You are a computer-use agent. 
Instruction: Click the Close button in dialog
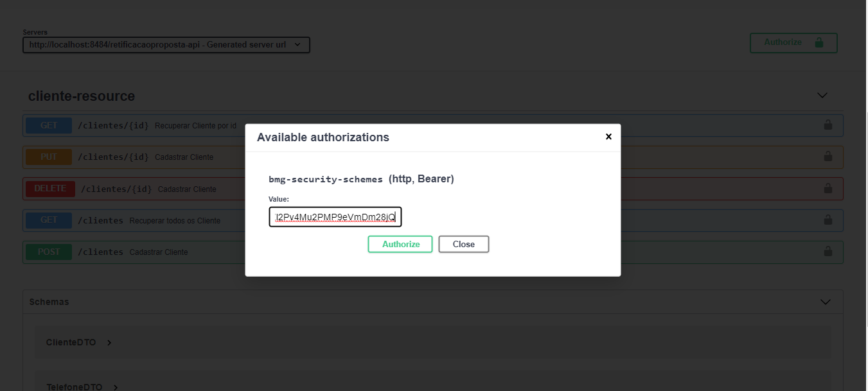click(x=464, y=244)
